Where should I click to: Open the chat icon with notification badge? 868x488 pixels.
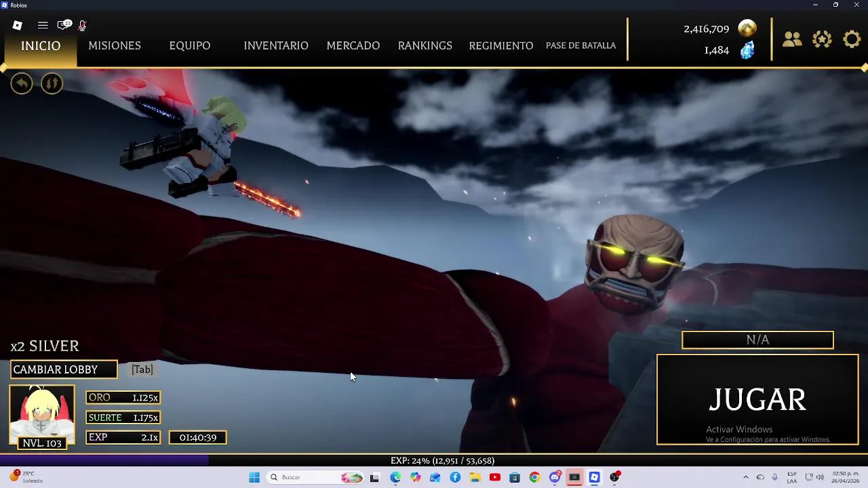pyautogui.click(x=64, y=25)
